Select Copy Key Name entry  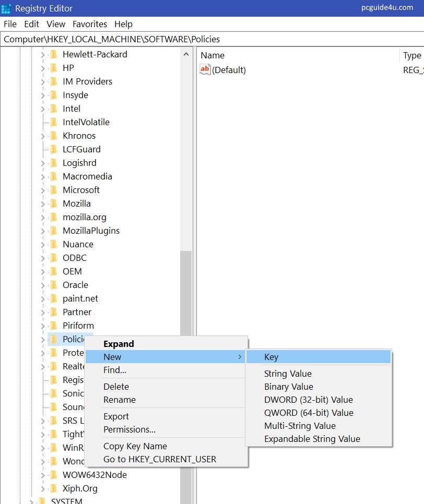click(135, 446)
